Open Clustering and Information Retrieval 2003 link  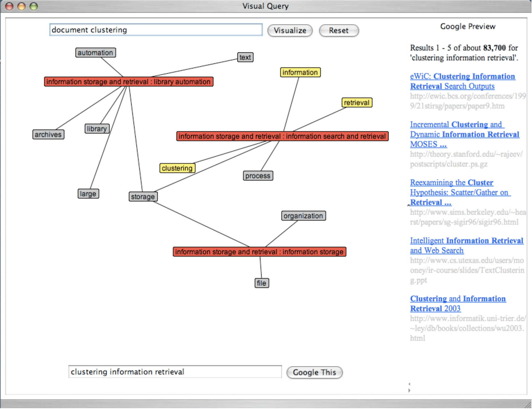point(458,304)
